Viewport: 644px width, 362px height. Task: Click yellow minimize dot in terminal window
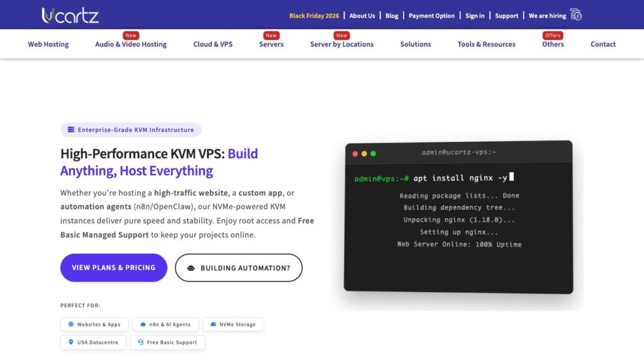tap(364, 154)
